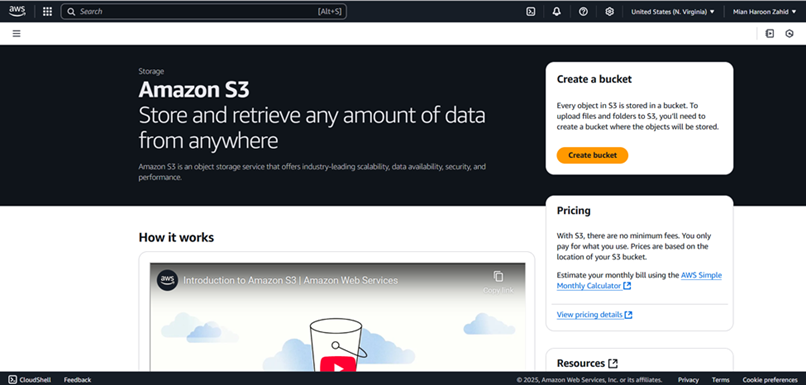Click the Feedback footer link
The width and height of the screenshot is (806, 385).
(x=77, y=379)
